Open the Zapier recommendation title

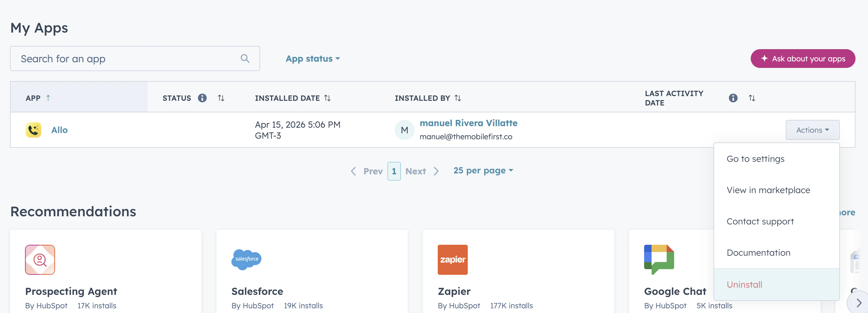coord(454,291)
